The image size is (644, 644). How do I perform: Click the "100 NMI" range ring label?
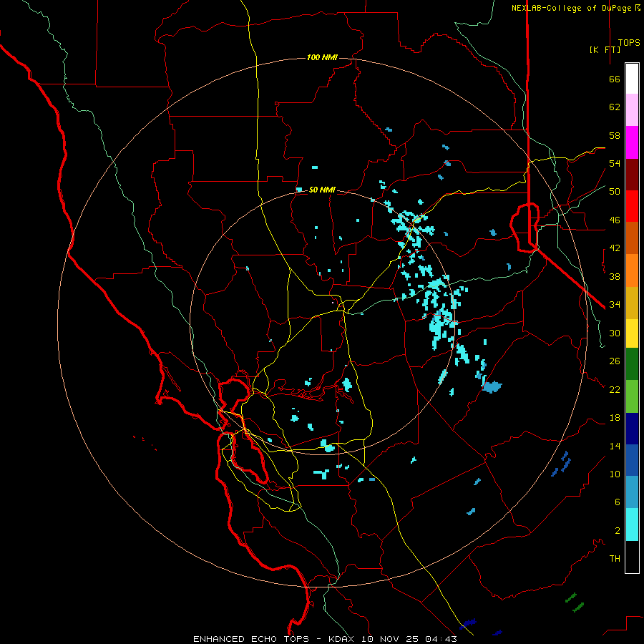point(322,57)
